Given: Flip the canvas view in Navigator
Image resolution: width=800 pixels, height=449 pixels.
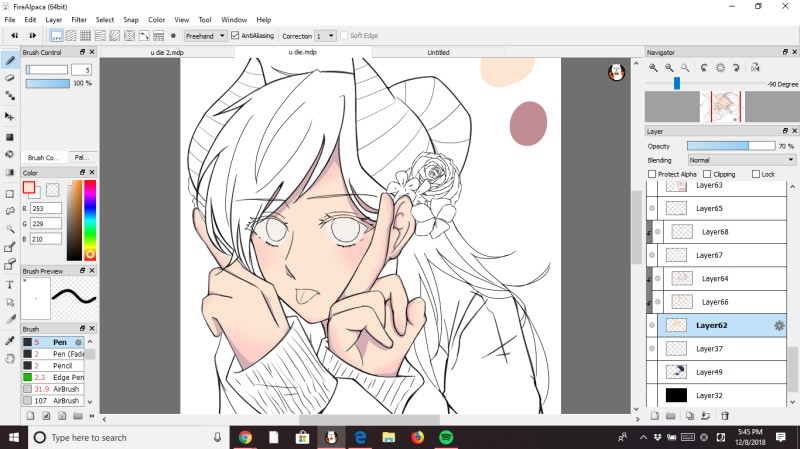Looking at the screenshot, I should 755,67.
